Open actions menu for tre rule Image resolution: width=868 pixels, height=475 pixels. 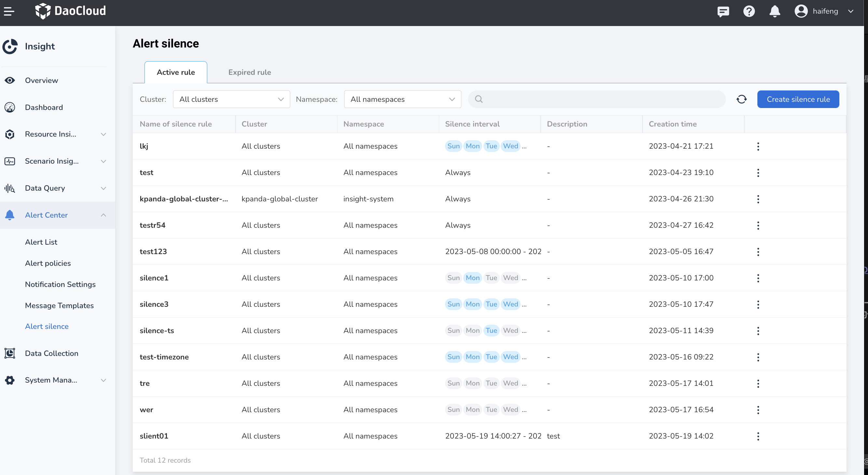click(x=758, y=383)
